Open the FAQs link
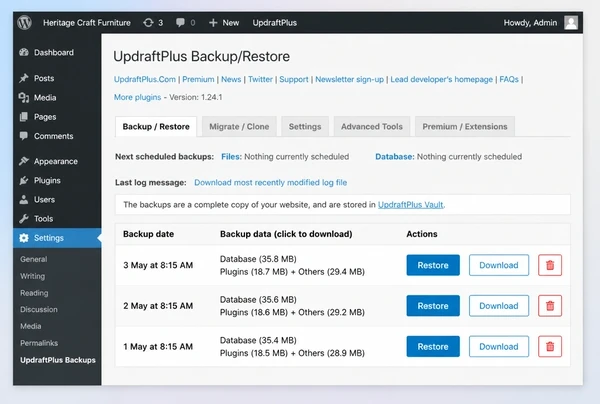This screenshot has width=600, height=404. (x=509, y=79)
